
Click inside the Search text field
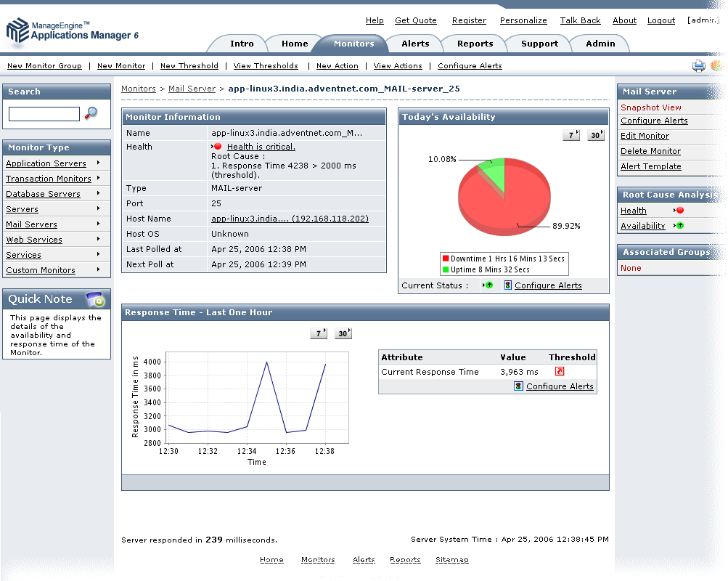(44, 114)
